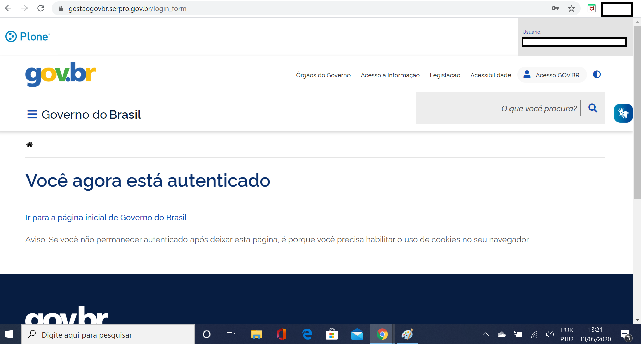Click the saved password key icon

pos(555,9)
